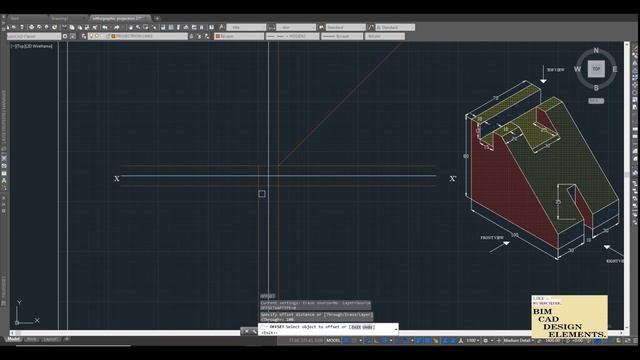Click the Text Style 'A' icon

tap(222, 27)
